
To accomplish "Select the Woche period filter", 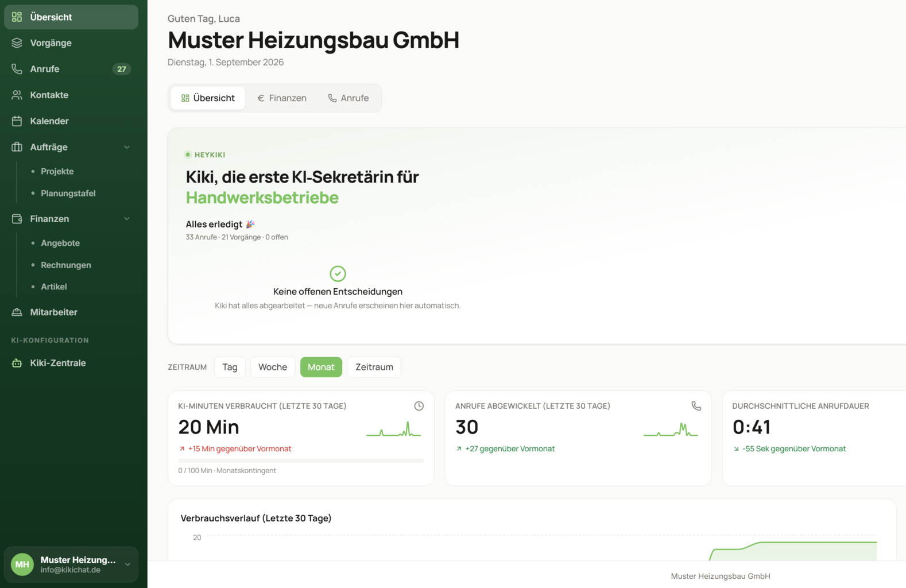I will coord(273,367).
